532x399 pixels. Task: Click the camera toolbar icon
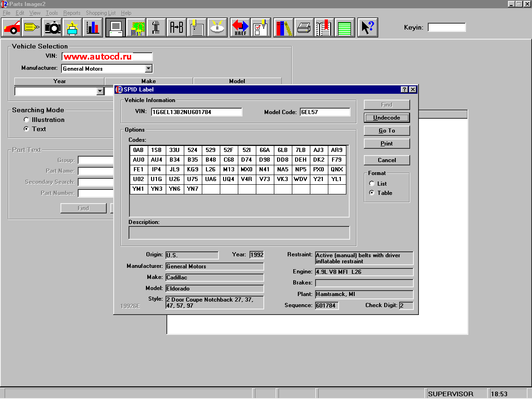[52, 28]
